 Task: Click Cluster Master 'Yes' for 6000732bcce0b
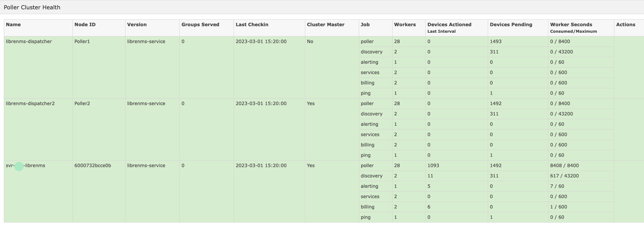311,165
